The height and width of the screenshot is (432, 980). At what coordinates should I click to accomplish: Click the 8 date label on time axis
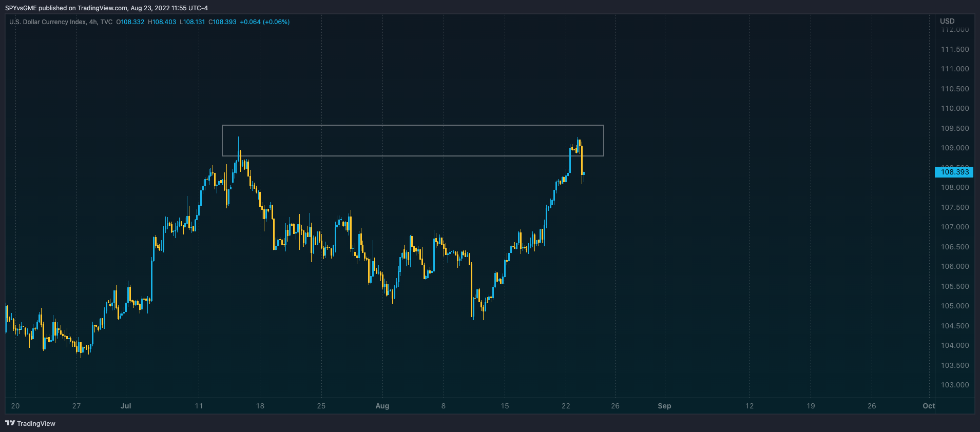coord(444,406)
